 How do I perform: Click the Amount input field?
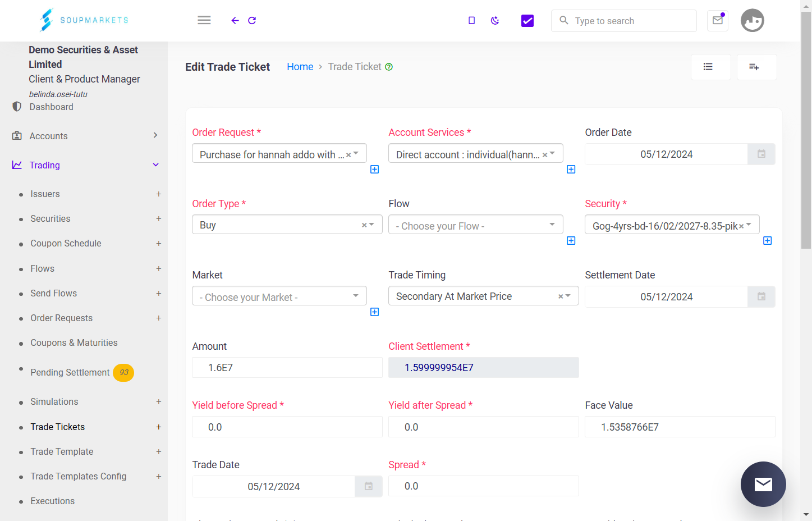(x=287, y=368)
